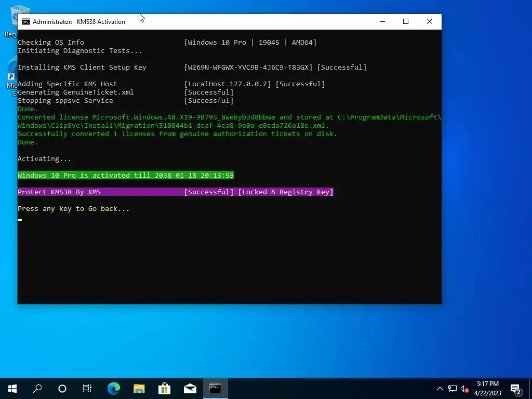Click the green "Converted license" line

pos(229,117)
